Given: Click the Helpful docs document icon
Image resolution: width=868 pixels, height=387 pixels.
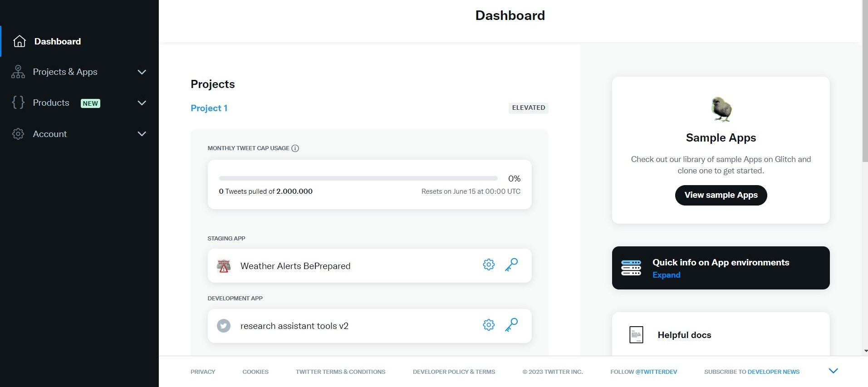Looking at the screenshot, I should tap(636, 335).
